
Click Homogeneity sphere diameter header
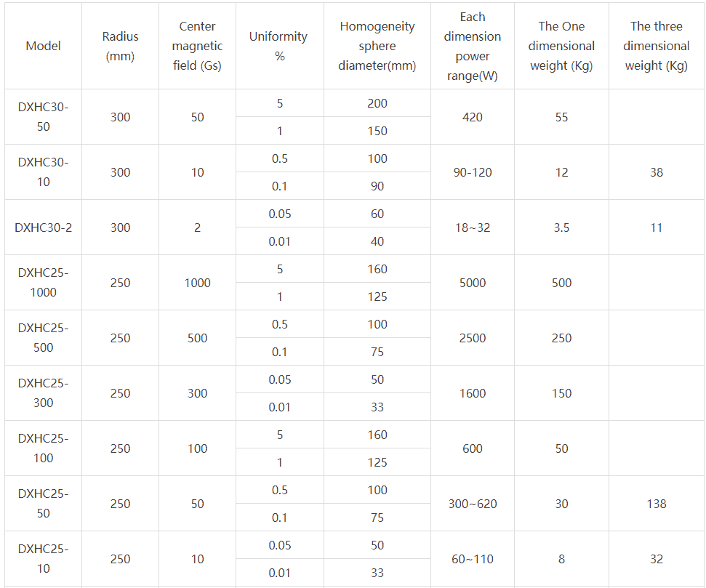tap(377, 46)
